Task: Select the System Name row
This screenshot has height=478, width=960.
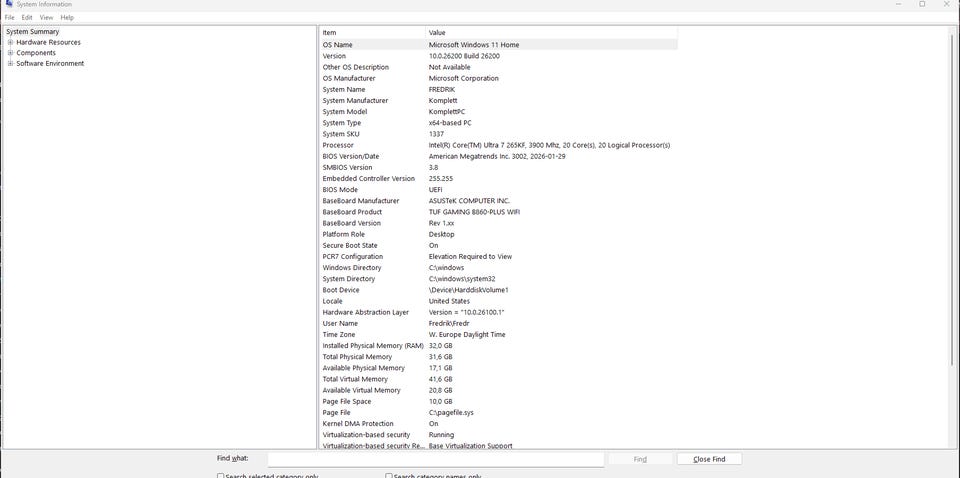Action: click(x=498, y=89)
